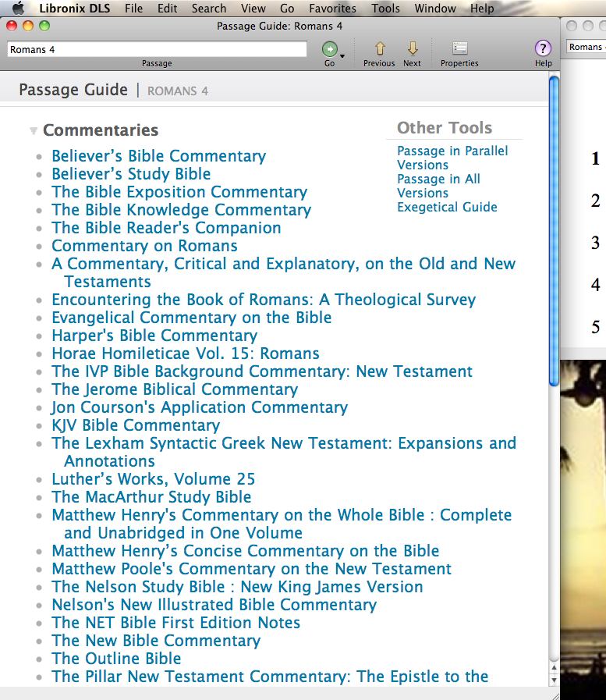The height and width of the screenshot is (700, 606).
Task: Open Evangelical Commentary on the Bible link
Action: [x=192, y=318]
